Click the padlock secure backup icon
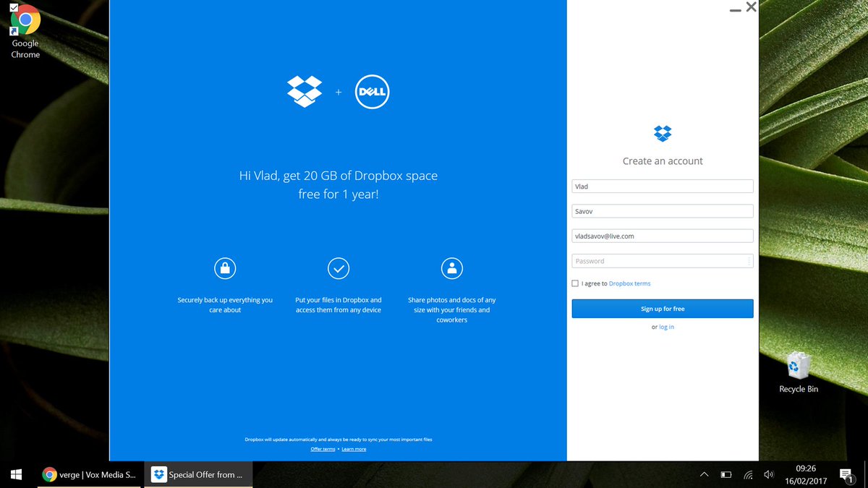Screen dimensions: 868x488 225,268
